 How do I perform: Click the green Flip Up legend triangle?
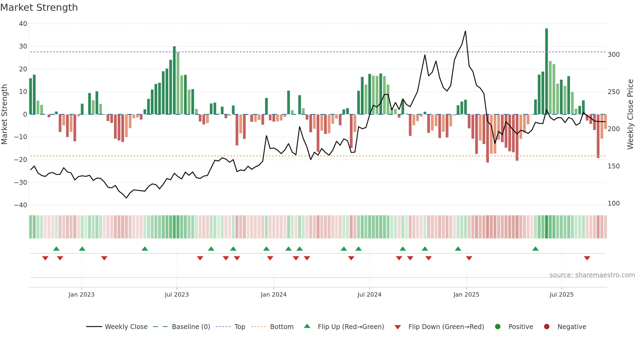coord(307,326)
